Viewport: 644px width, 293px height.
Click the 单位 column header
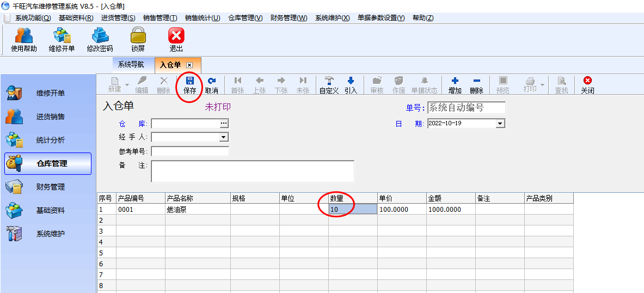(x=304, y=198)
